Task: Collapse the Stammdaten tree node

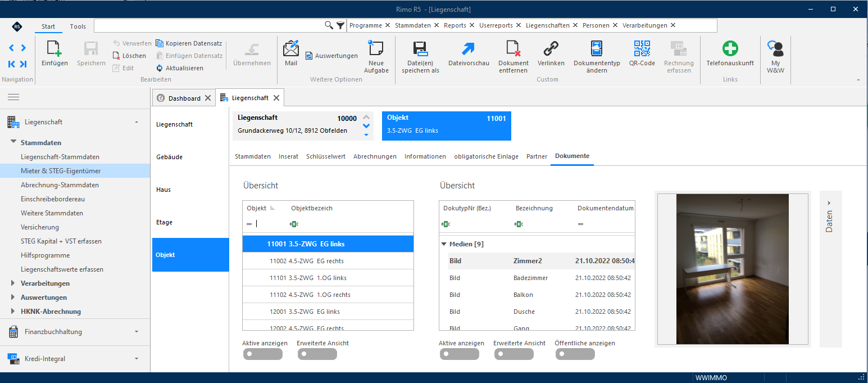Action: [x=13, y=143]
